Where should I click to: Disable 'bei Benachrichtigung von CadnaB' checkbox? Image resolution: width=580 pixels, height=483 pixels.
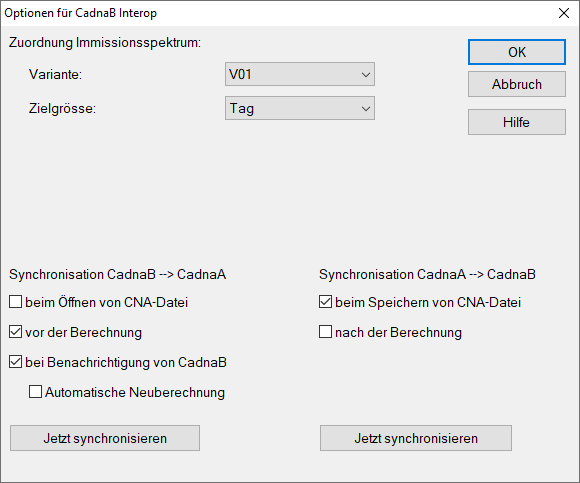click(16, 362)
